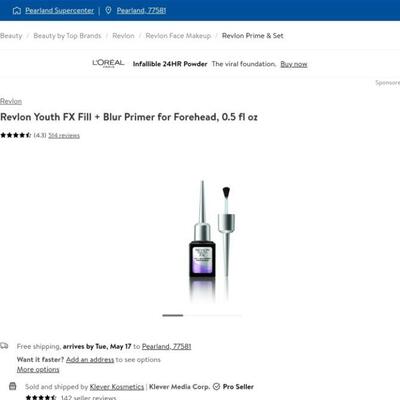This screenshot has height=400, width=400.
Task: Navigate to Revlon Face Makeup breadcrumb
Action: point(178,36)
